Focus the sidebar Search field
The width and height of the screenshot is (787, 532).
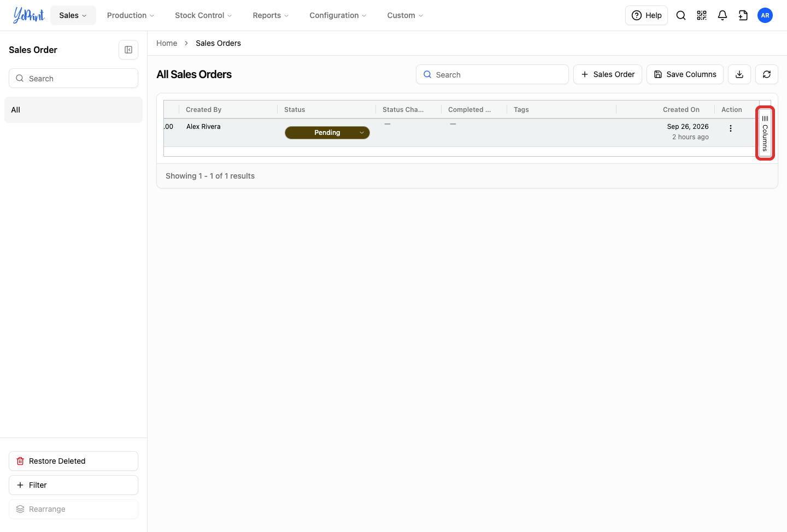click(x=73, y=78)
